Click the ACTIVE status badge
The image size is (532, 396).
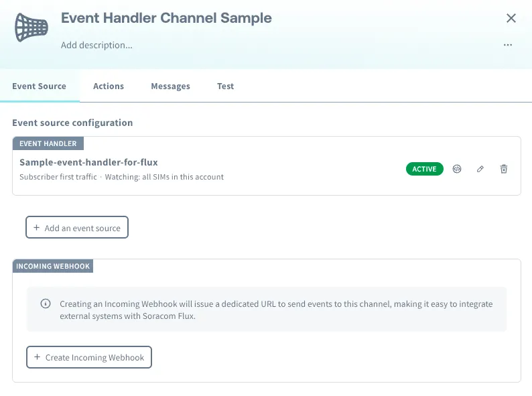click(424, 169)
